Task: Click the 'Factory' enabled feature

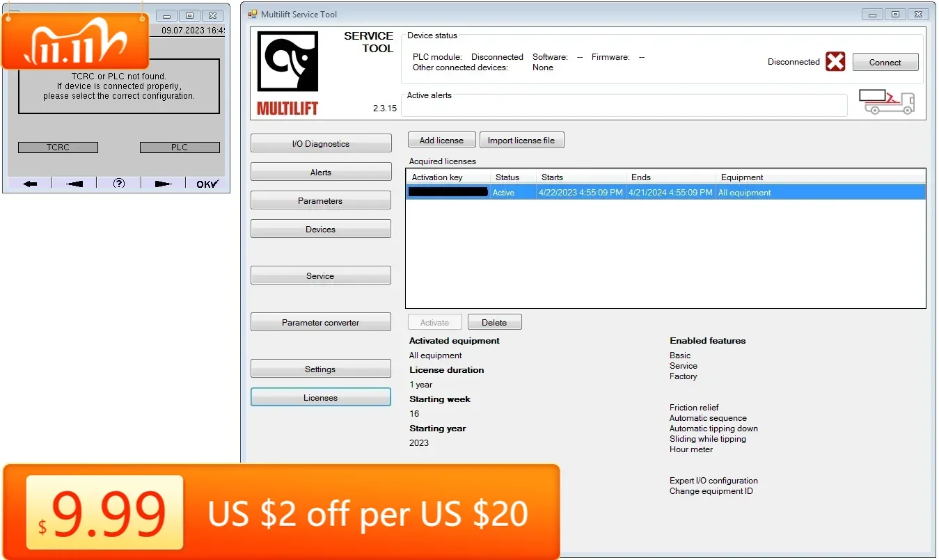Action: 683,376
